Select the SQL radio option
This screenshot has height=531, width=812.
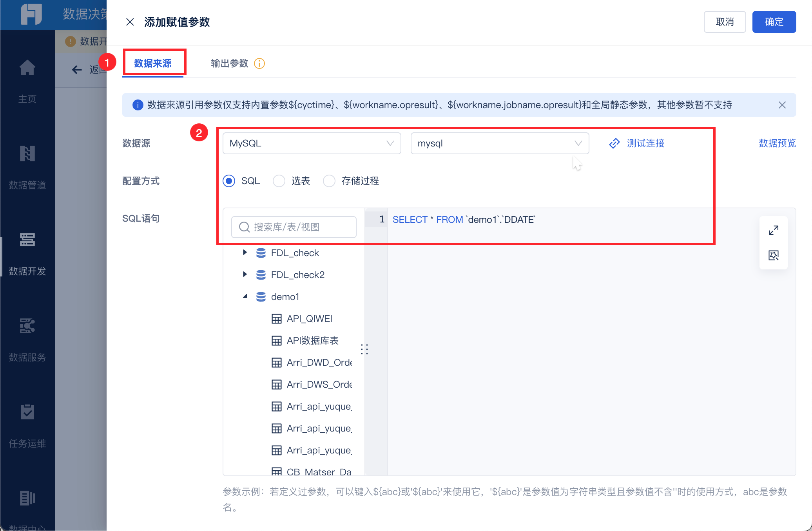tap(229, 181)
